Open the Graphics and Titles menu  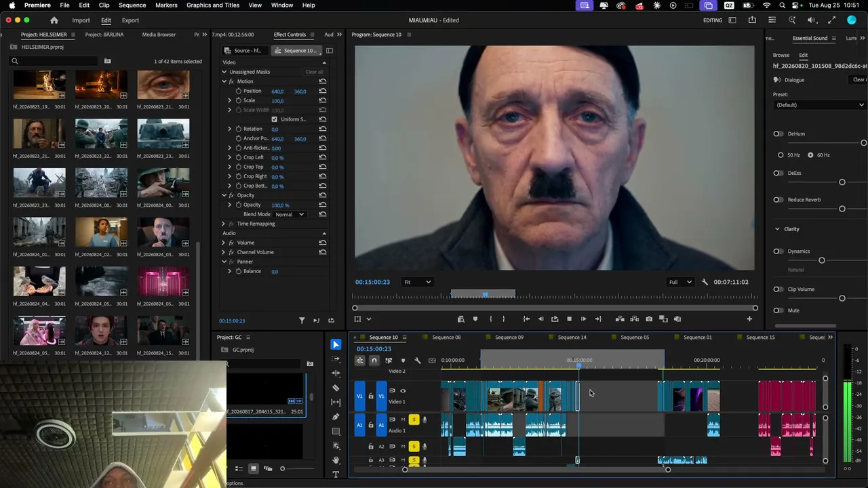[x=213, y=5]
